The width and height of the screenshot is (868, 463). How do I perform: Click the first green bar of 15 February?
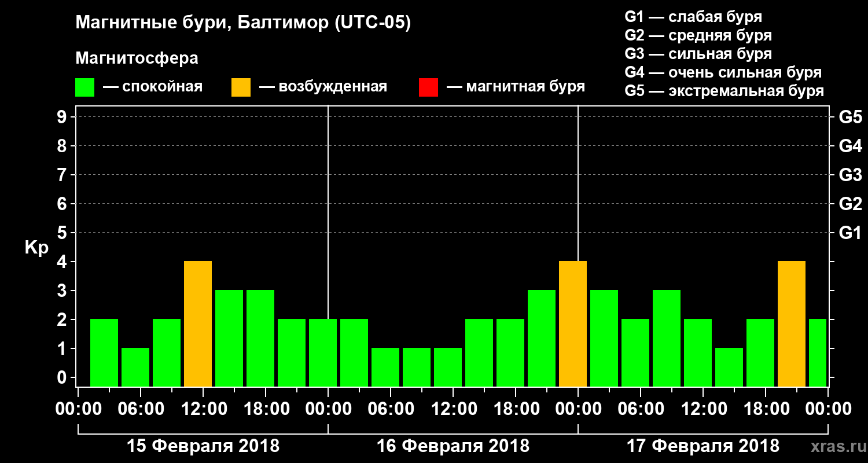(104, 352)
